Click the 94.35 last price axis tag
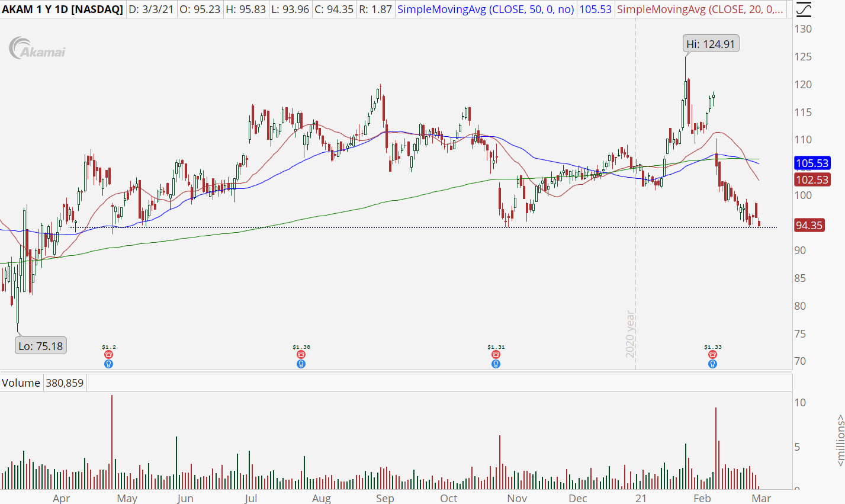The width and height of the screenshot is (845, 504). [809, 226]
